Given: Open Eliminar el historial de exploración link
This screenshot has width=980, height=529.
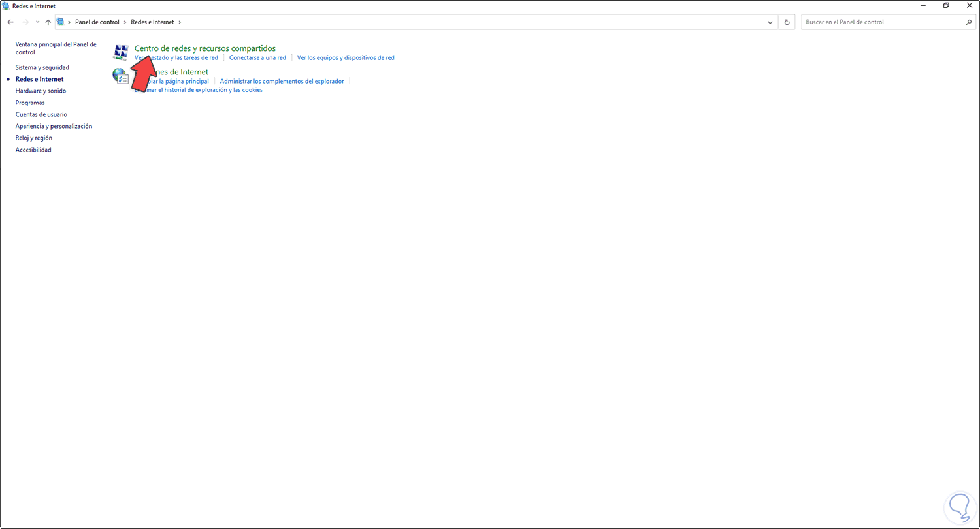Looking at the screenshot, I should click(x=199, y=90).
